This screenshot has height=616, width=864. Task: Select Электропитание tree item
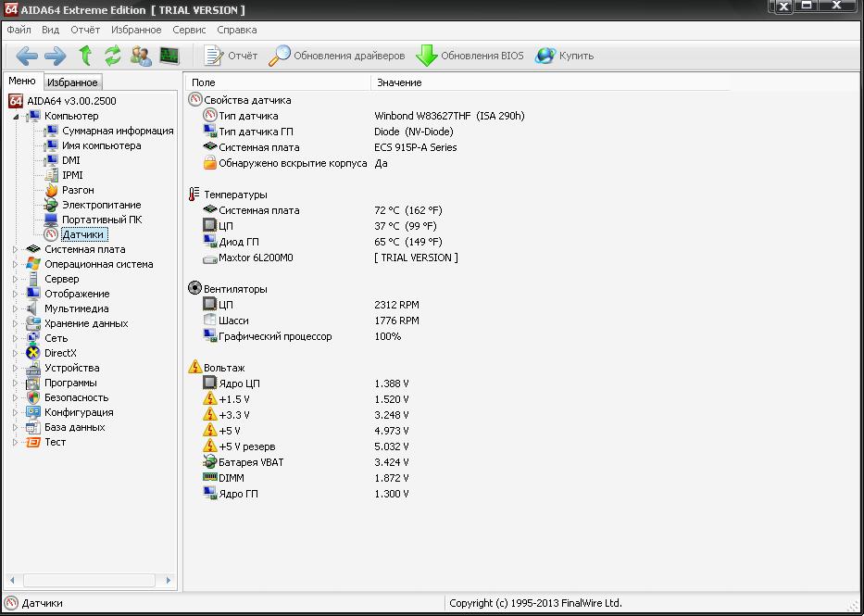[101, 205]
